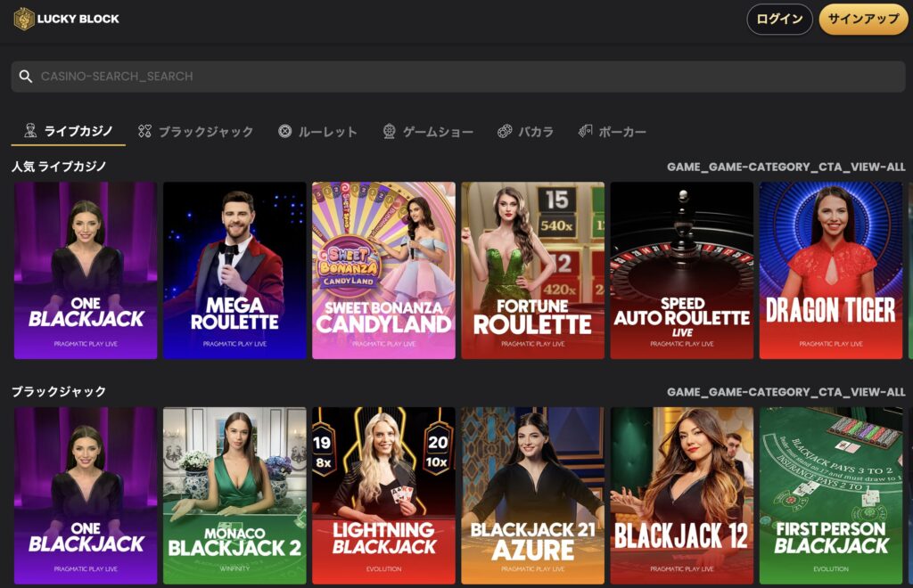Image resolution: width=913 pixels, height=588 pixels.
Task: Click the ブラックジャック section heading
Action: [x=59, y=392]
